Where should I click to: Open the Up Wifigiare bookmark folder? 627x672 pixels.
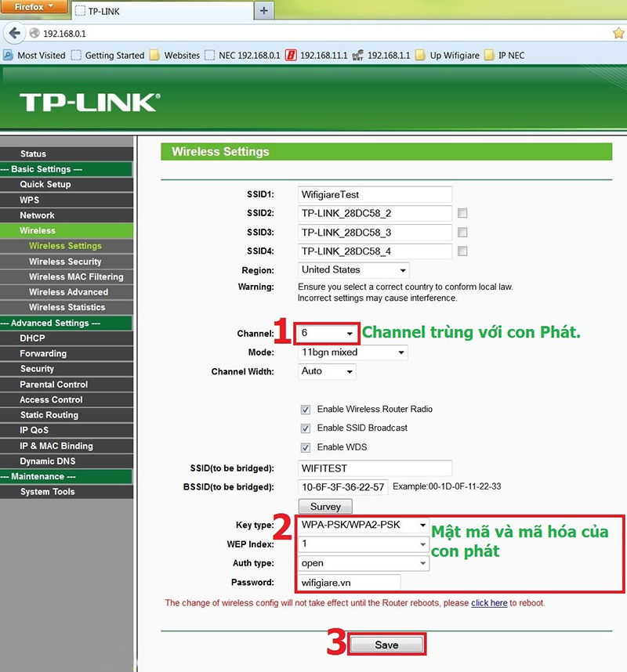click(x=448, y=56)
